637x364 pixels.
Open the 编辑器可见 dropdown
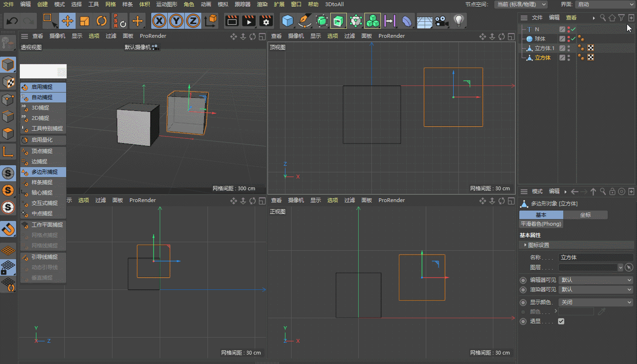tap(595, 280)
